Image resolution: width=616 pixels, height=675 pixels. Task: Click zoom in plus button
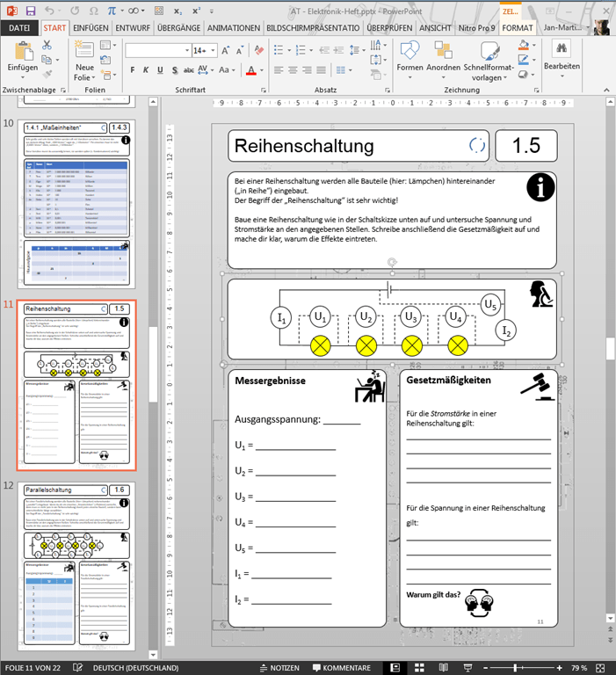(559, 668)
